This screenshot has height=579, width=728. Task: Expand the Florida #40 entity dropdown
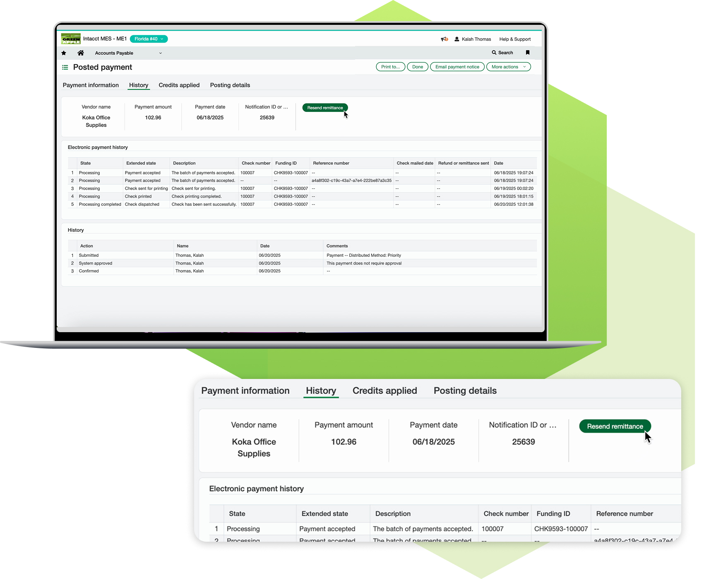click(149, 39)
